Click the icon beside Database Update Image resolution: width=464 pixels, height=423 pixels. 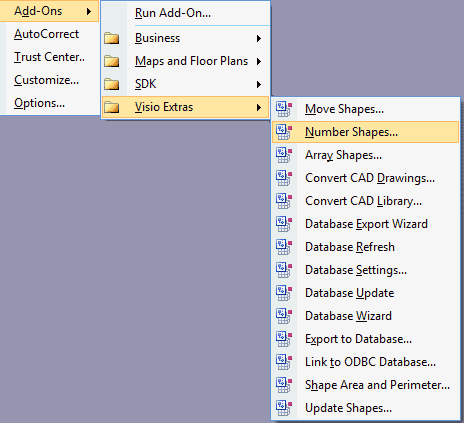(x=284, y=293)
